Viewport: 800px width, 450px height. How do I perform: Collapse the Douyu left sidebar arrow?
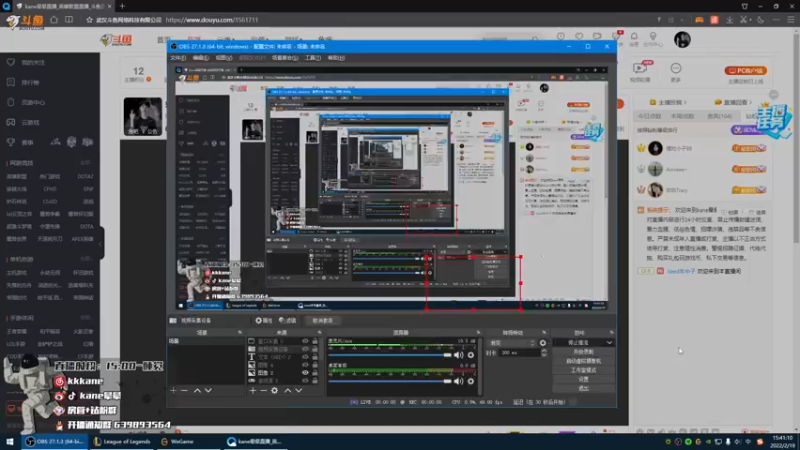click(101, 243)
